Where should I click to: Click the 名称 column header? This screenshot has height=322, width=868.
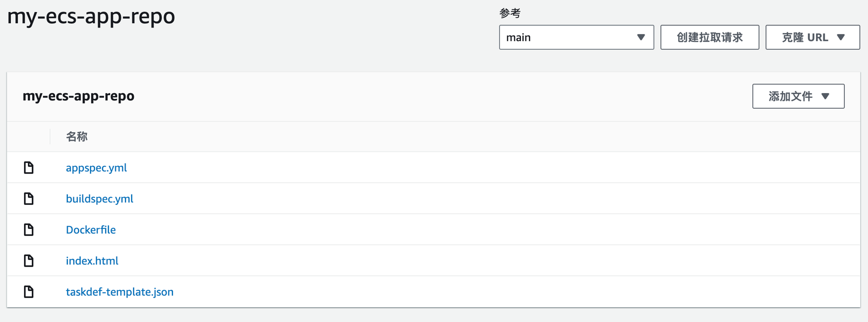point(77,137)
